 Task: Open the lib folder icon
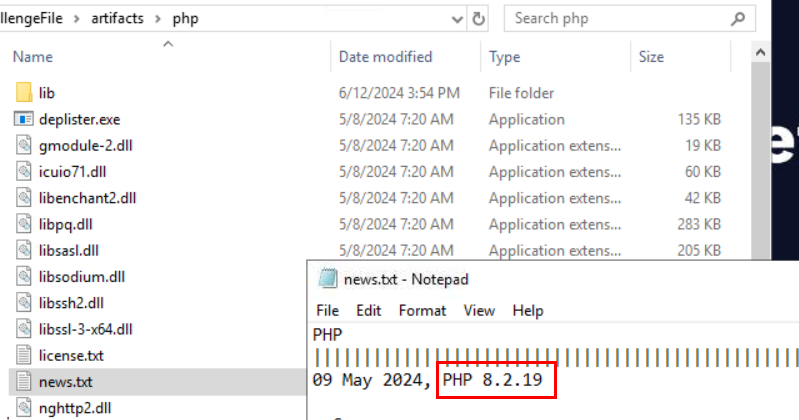point(23,93)
